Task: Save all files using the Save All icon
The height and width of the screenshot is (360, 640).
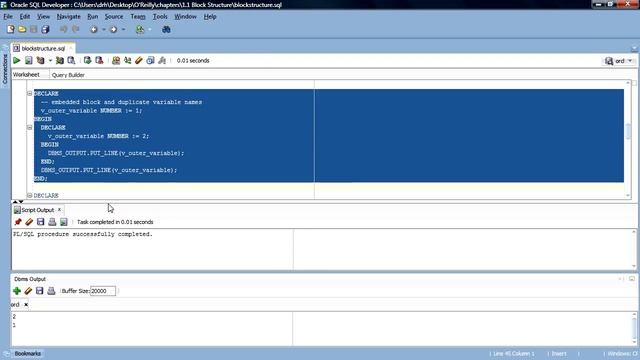Action: pyautogui.click(x=45, y=29)
